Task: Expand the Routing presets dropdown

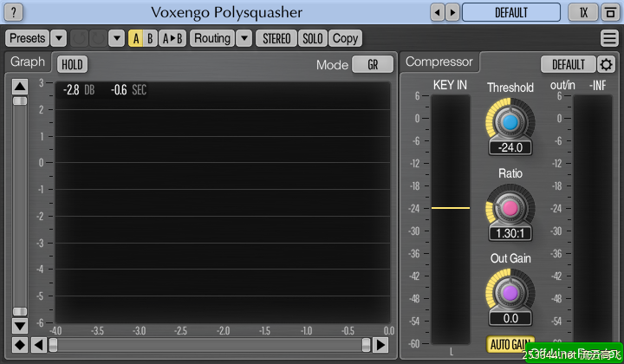Action: pyautogui.click(x=244, y=38)
